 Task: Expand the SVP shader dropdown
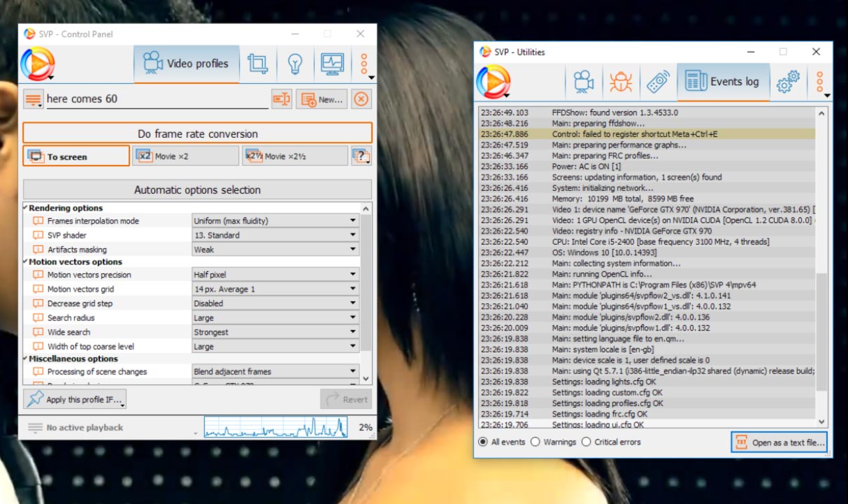[x=275, y=236]
